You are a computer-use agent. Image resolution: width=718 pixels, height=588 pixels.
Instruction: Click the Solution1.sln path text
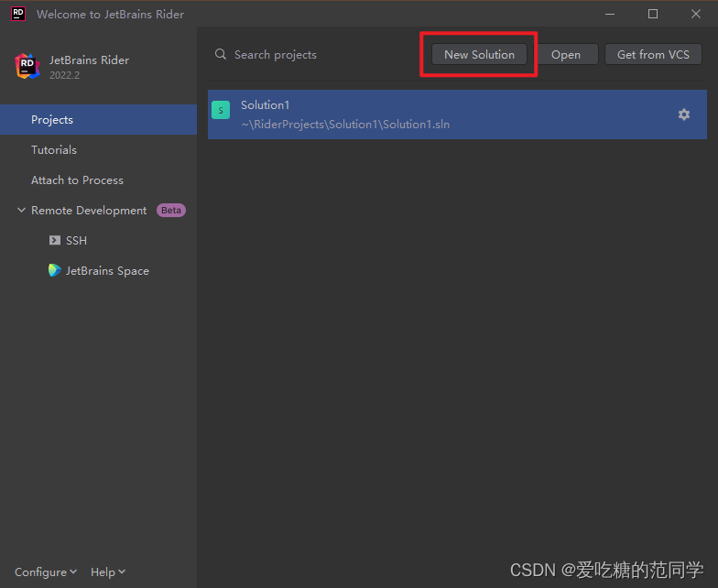click(345, 125)
